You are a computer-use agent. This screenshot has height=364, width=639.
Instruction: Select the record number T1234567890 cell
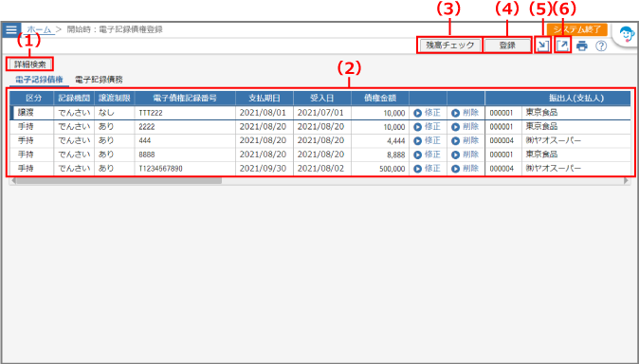point(185,169)
